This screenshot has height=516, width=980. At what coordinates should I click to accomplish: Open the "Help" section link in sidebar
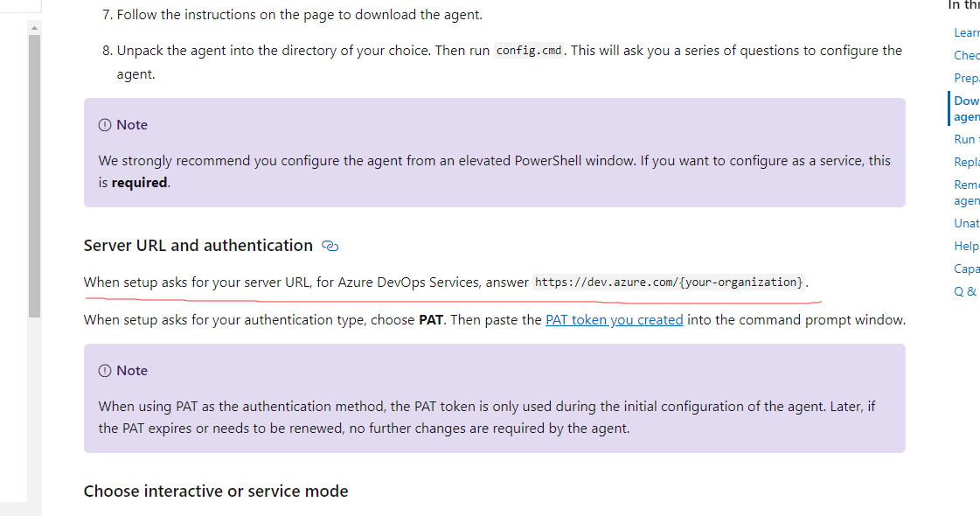967,246
